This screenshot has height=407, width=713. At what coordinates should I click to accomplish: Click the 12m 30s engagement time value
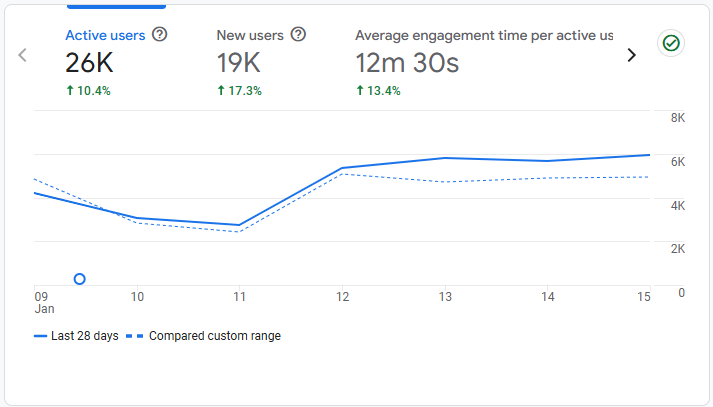407,63
